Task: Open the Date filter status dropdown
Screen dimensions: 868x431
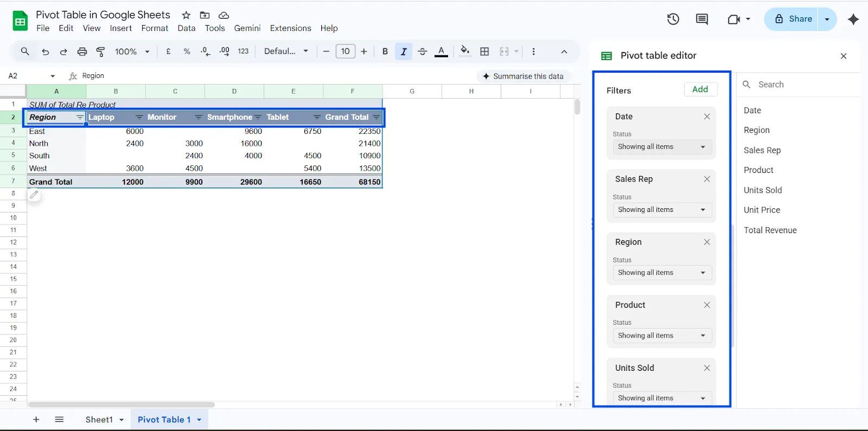Action: (x=661, y=147)
